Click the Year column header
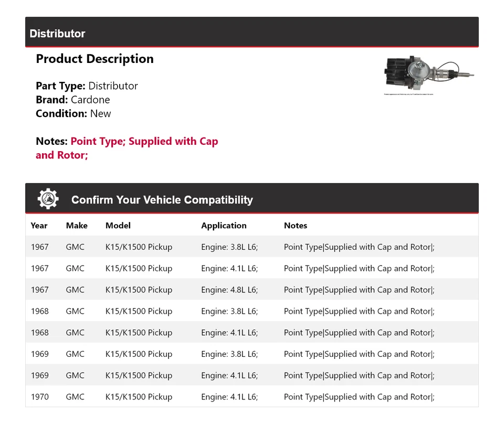Screen dimensions: 504x424 (x=39, y=226)
